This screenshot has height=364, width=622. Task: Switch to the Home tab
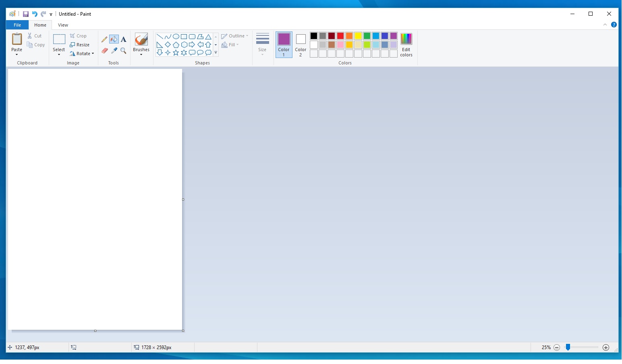tap(40, 25)
